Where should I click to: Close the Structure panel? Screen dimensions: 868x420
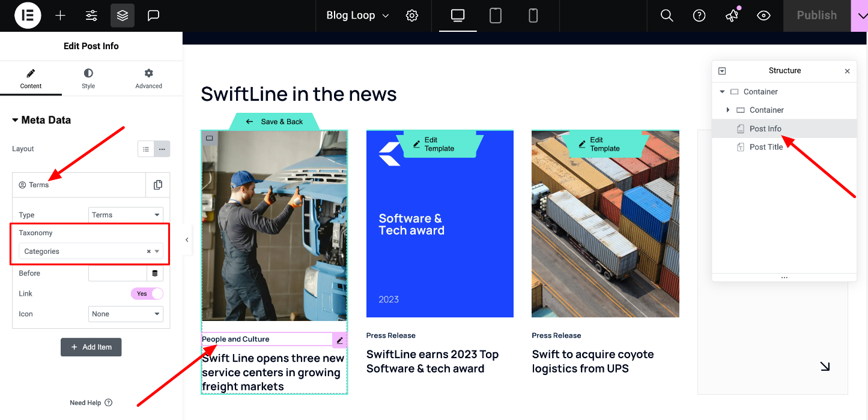847,71
